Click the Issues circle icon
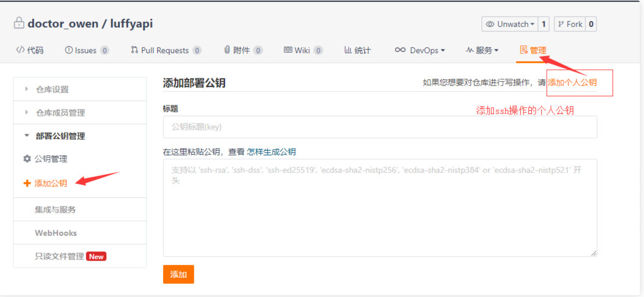The image size is (644, 297). tap(69, 50)
